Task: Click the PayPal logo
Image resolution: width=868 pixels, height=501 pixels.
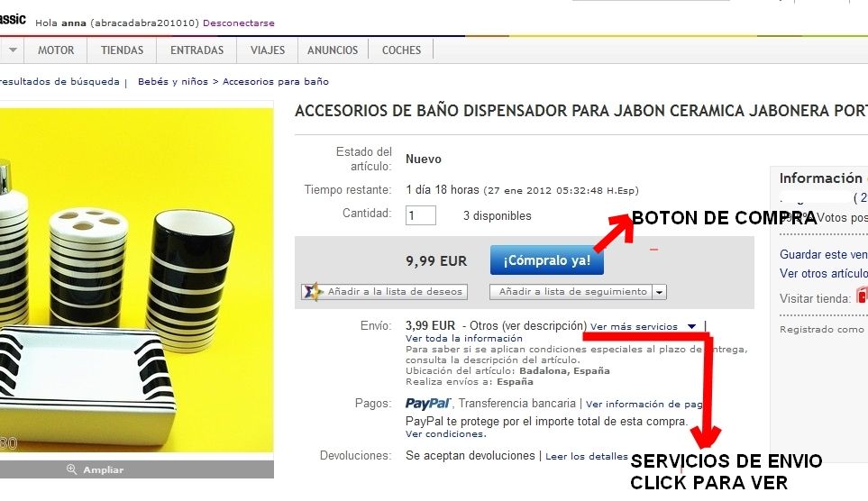Action: [428, 404]
